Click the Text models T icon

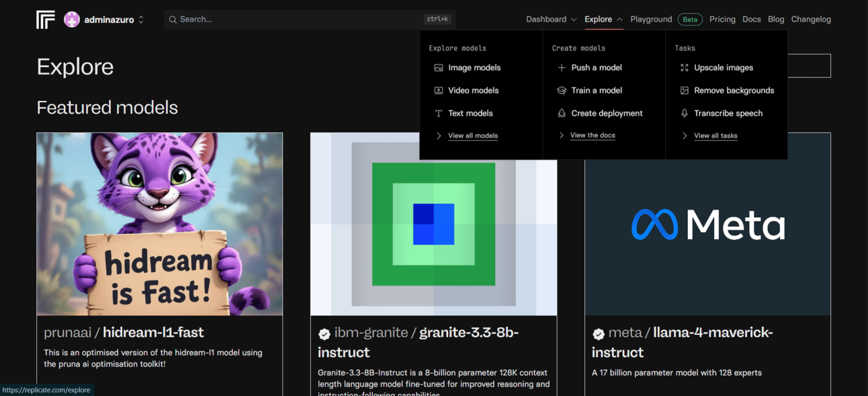(439, 114)
